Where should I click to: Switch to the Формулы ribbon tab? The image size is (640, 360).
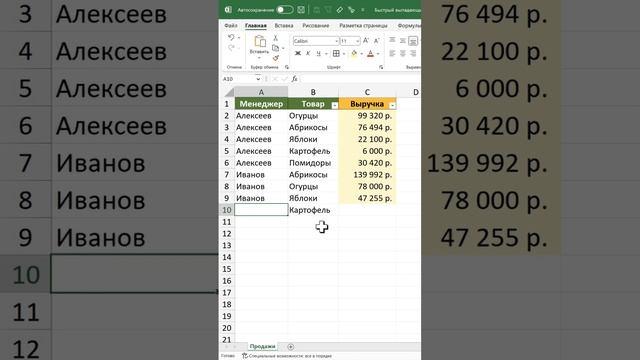pos(409,25)
